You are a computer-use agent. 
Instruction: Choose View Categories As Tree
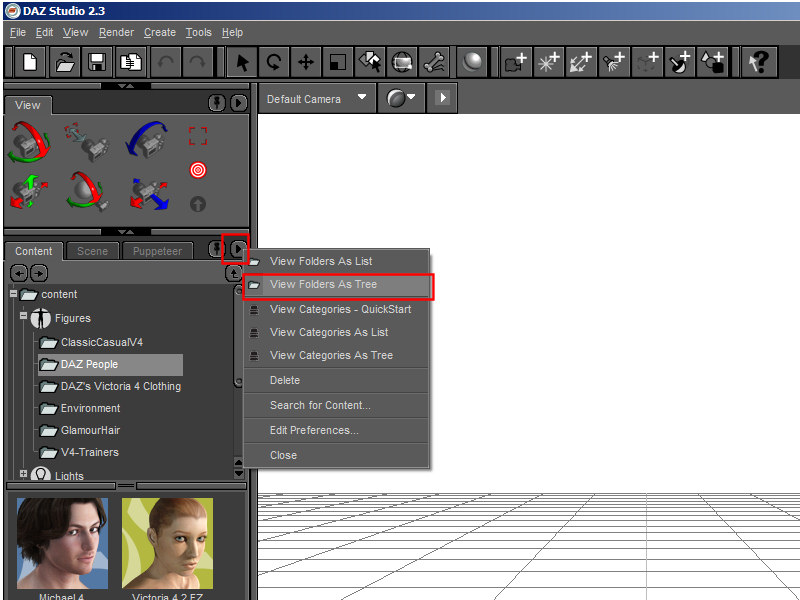(x=337, y=355)
